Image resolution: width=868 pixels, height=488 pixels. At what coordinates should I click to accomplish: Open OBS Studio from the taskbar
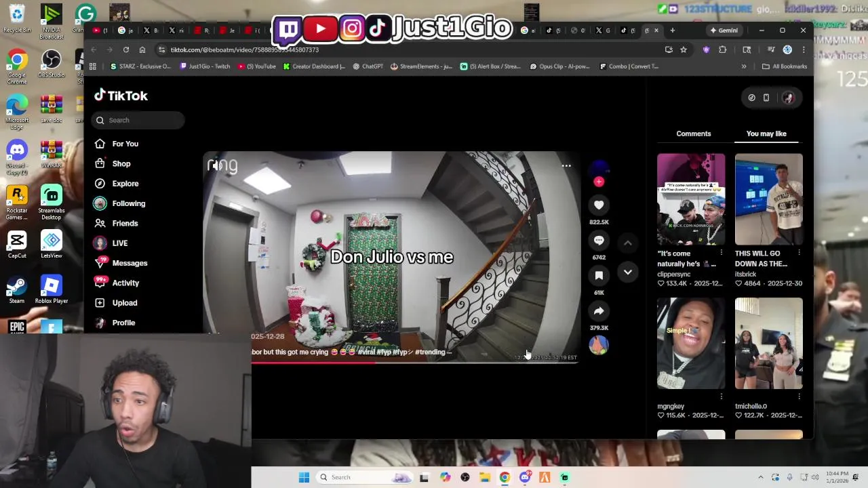coord(465,477)
